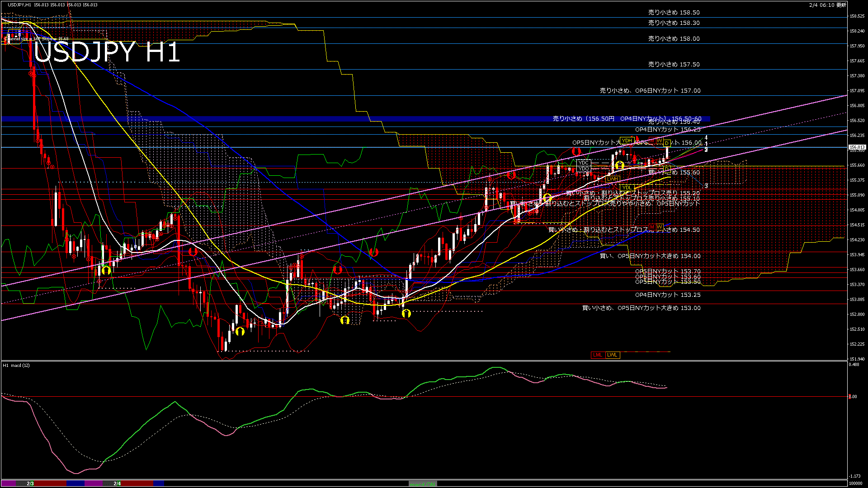Click the 売り小さめ 158.50 level label
This screenshot has height=488, width=868.
[674, 13]
